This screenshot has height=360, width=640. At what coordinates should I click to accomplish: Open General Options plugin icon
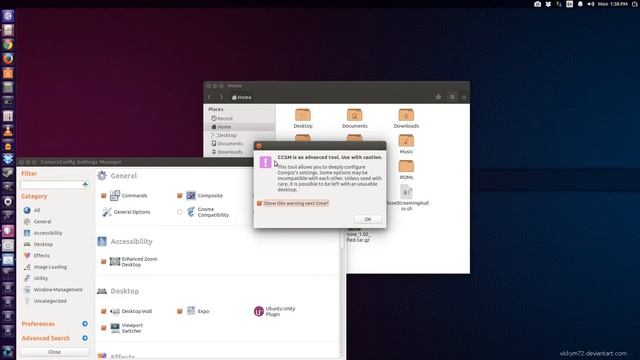tap(107, 212)
